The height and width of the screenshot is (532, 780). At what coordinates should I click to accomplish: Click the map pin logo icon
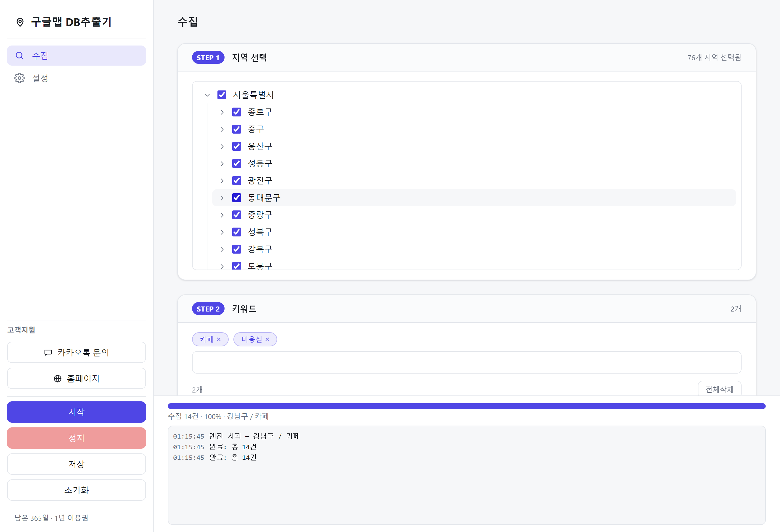pos(20,22)
